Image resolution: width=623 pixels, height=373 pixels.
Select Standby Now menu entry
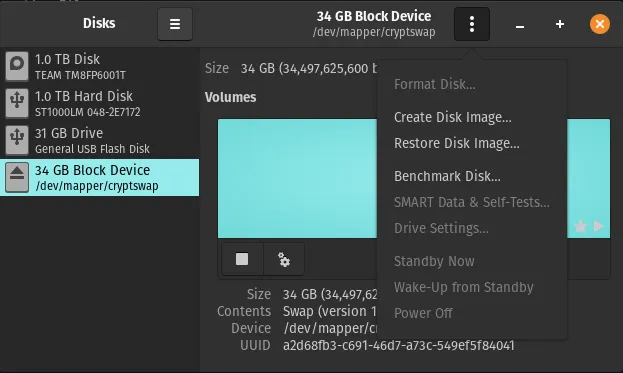point(434,261)
